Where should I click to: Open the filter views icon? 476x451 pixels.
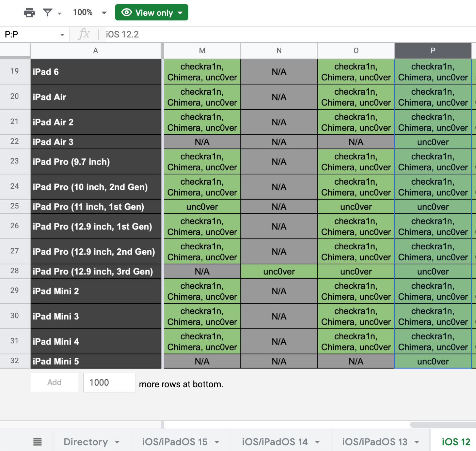(48, 13)
